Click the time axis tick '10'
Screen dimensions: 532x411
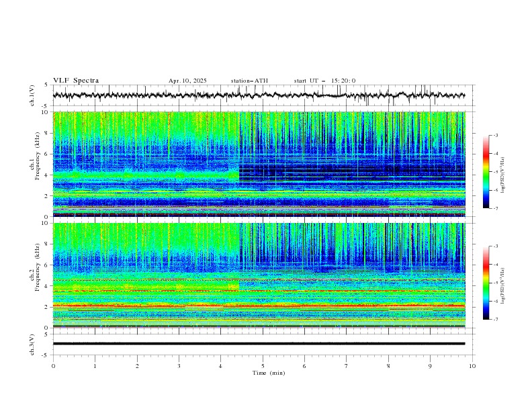(x=472, y=366)
